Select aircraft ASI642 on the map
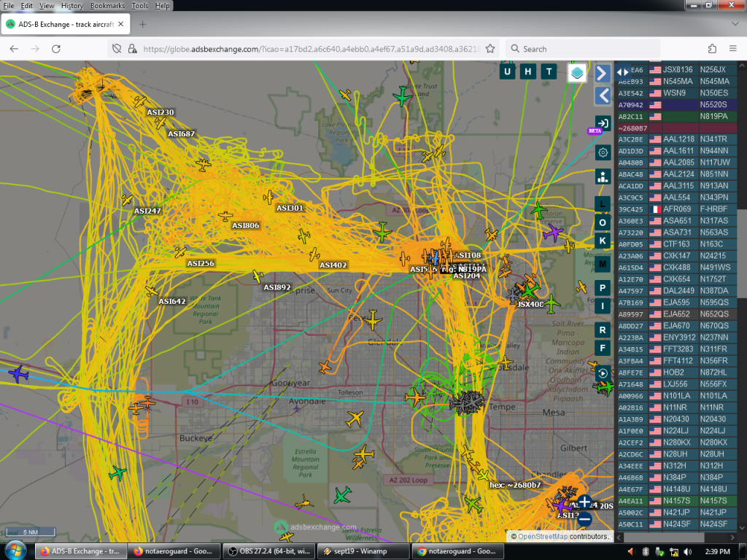This screenshot has height=560, width=747. point(152,290)
